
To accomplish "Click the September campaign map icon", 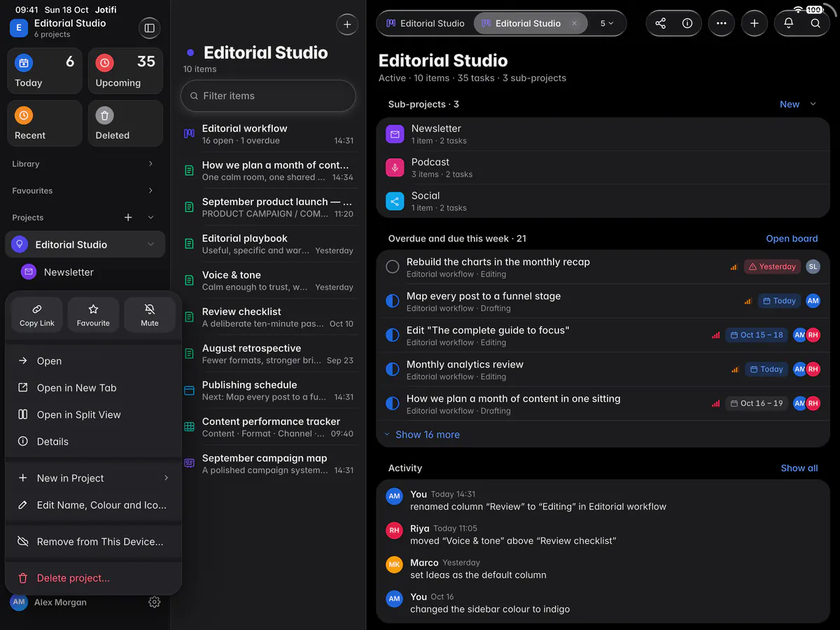I will (189, 463).
